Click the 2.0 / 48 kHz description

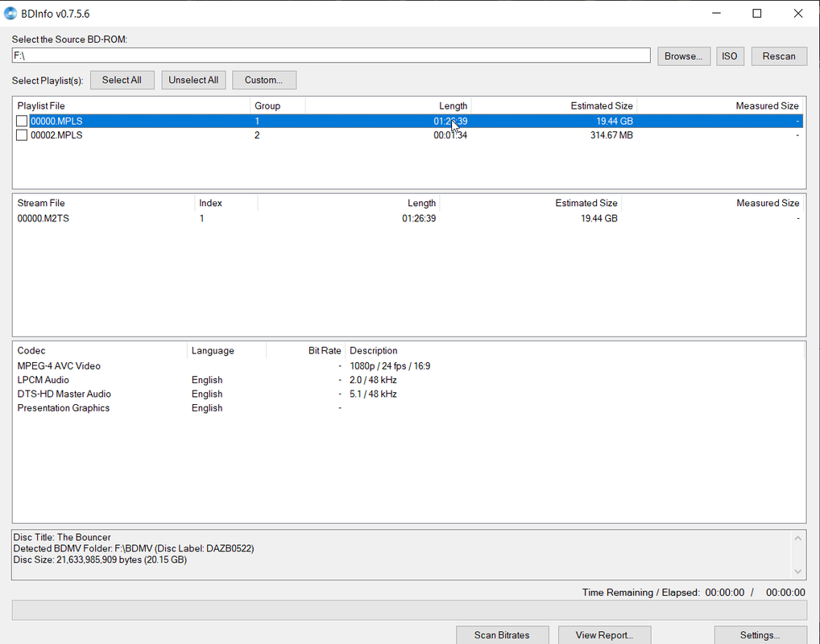pyautogui.click(x=374, y=380)
